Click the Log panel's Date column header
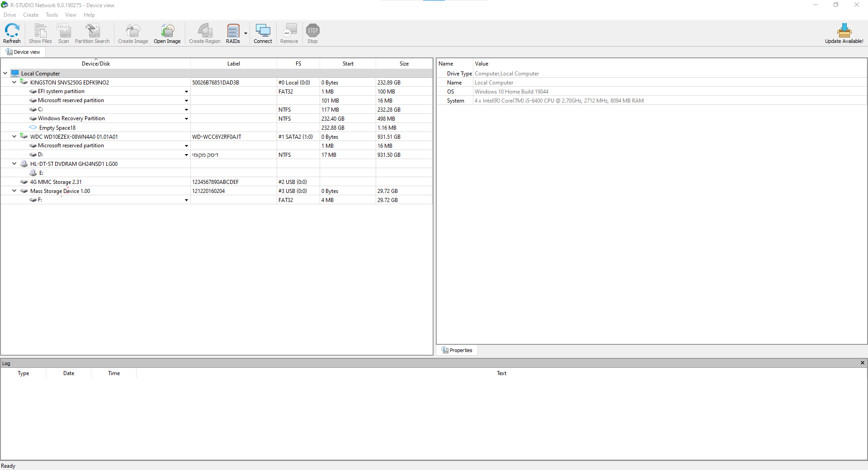 pyautogui.click(x=69, y=373)
